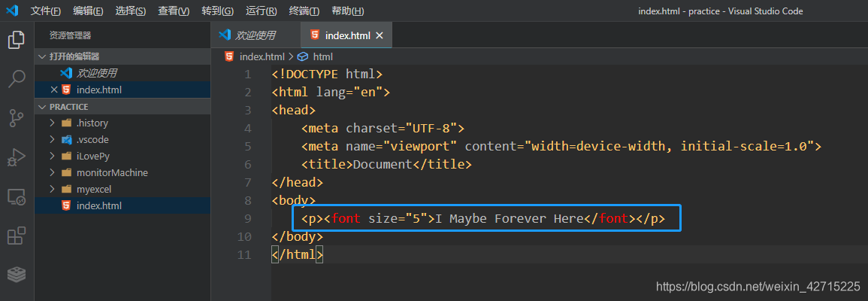Image resolution: width=868 pixels, height=301 pixels.
Task: Click the closing </head> tag
Action: pyautogui.click(x=298, y=182)
